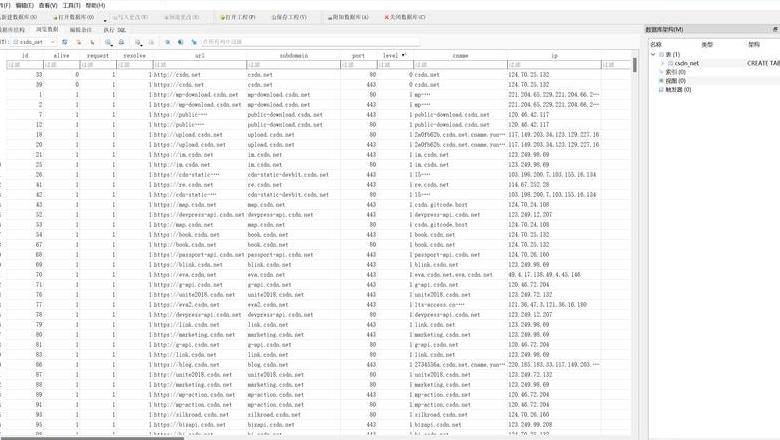The width and height of the screenshot is (780, 440).
Task: Sort by the cname column header
Action: [x=460, y=56]
